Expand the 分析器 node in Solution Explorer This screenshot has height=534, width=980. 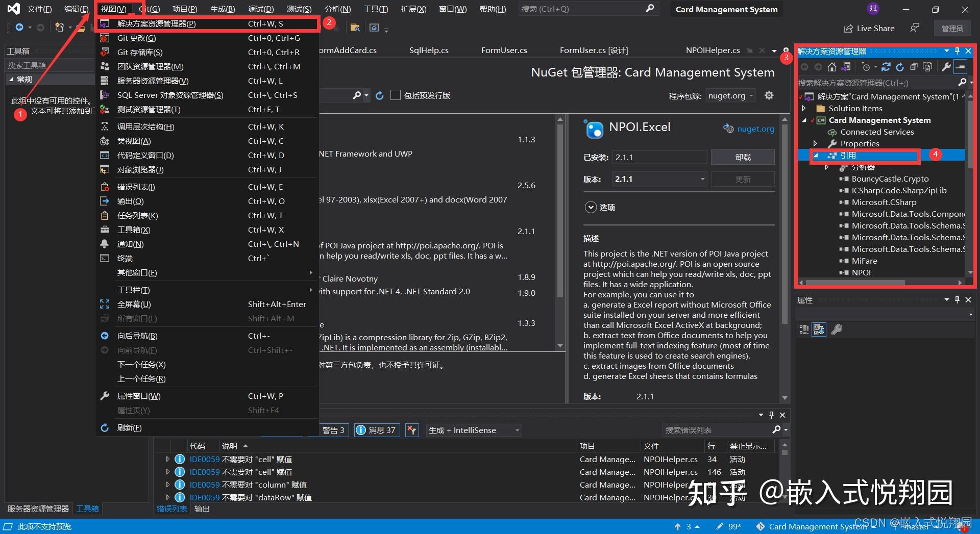(x=827, y=167)
